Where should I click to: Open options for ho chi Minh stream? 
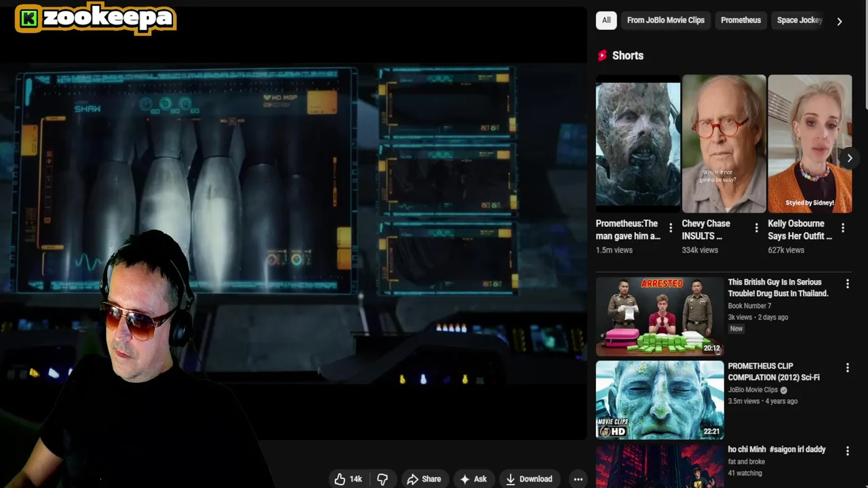click(x=847, y=451)
